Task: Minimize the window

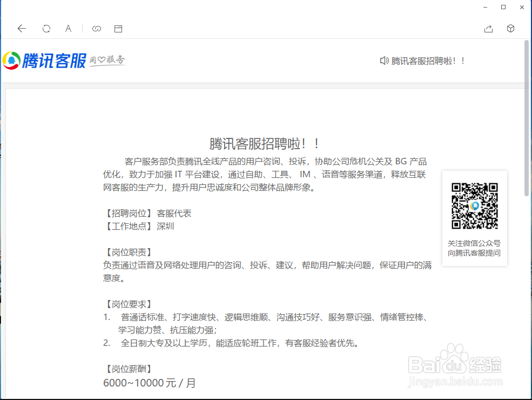Action: tap(485, 7)
